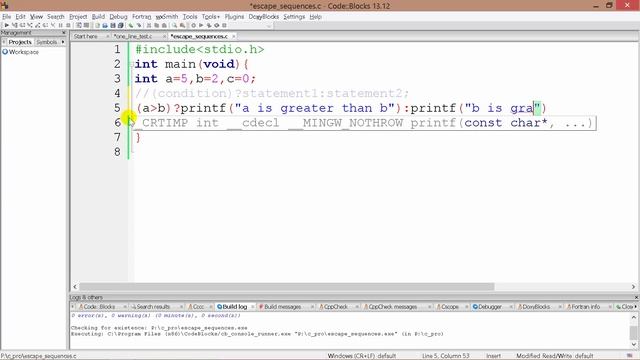This screenshot has width=640, height=360.
Task: Open the CppCheck messages log tab
Action: tap(393, 307)
